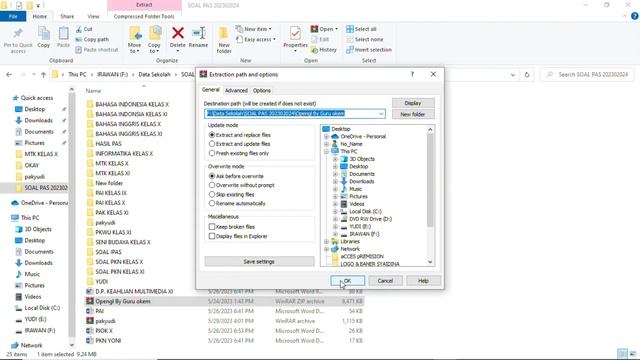
Task: Select Rename automatically option
Action: click(211, 203)
